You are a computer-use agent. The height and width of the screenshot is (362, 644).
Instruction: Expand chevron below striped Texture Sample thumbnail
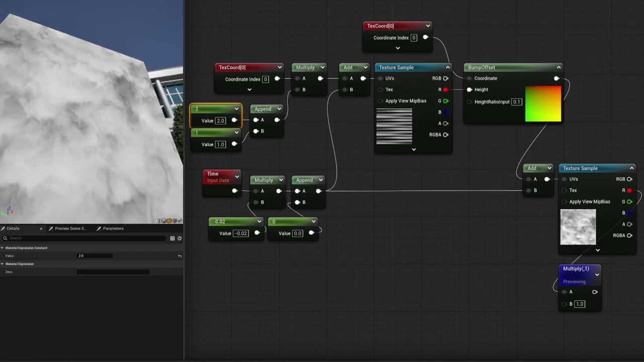(x=414, y=149)
